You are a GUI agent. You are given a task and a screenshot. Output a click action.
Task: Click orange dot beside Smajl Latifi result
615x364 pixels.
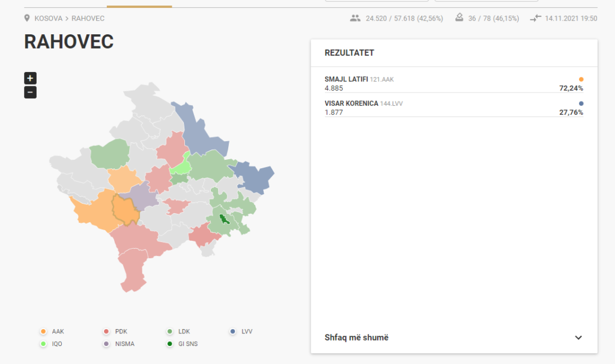pyautogui.click(x=581, y=79)
